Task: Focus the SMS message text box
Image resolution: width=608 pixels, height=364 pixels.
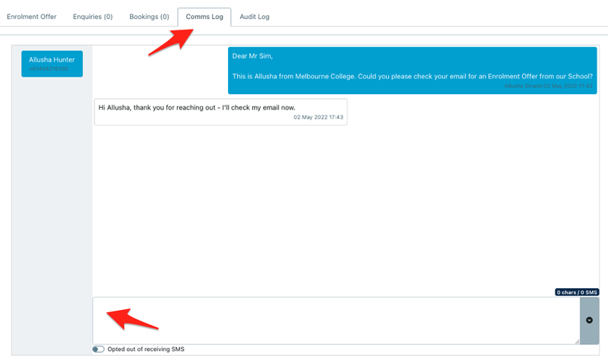Action: point(334,320)
